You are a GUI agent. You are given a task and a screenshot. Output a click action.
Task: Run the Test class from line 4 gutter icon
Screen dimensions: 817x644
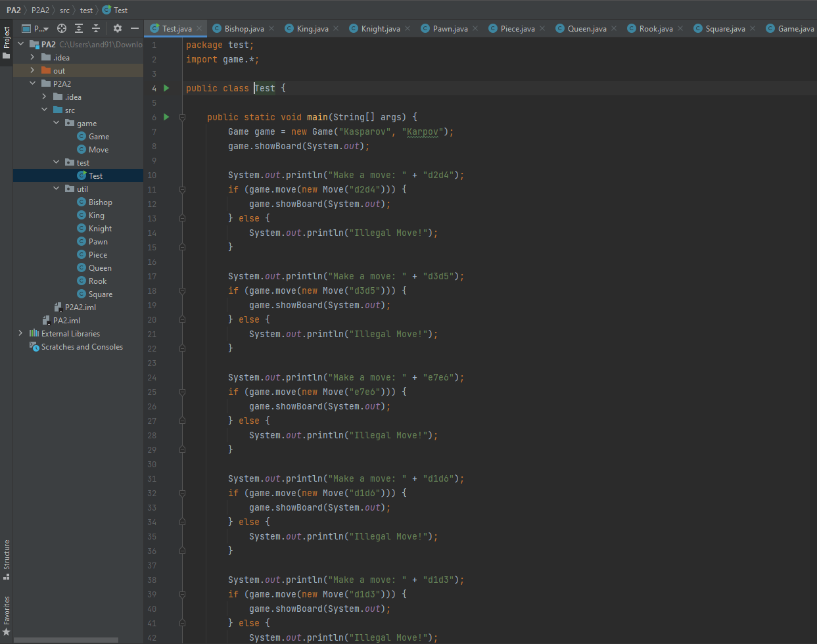pos(165,88)
